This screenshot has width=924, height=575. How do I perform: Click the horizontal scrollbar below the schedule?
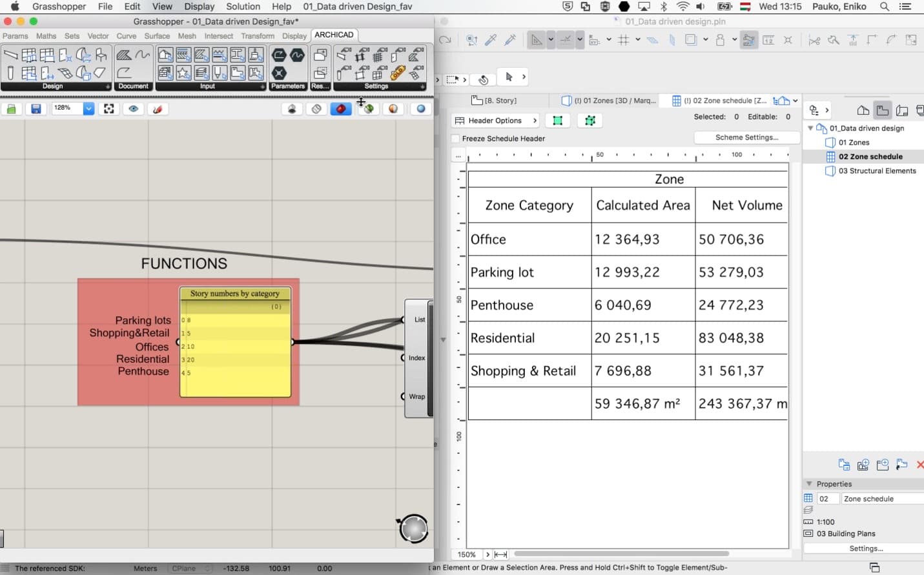point(621,554)
